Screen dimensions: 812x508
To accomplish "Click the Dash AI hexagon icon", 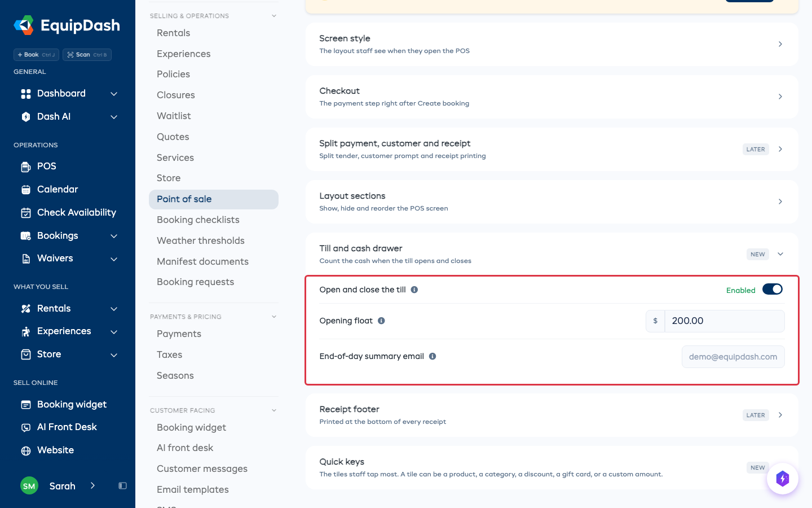I will 26,117.
